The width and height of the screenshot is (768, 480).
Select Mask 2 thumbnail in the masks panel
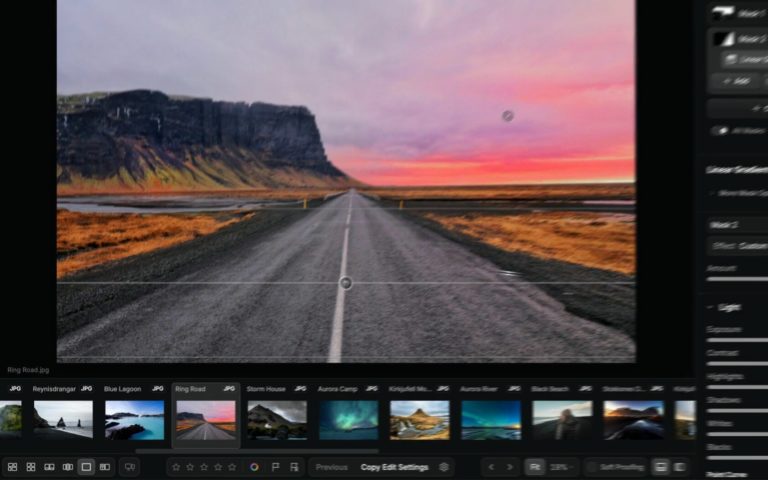[x=723, y=39]
